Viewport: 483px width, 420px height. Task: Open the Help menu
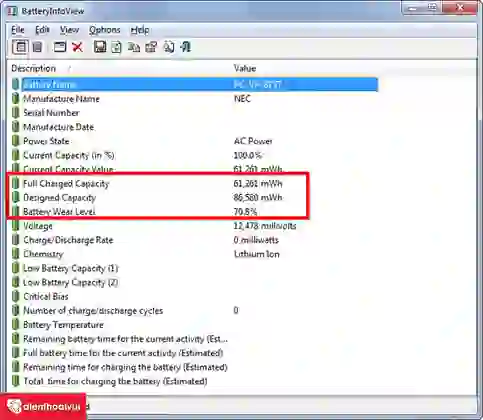[x=140, y=30]
